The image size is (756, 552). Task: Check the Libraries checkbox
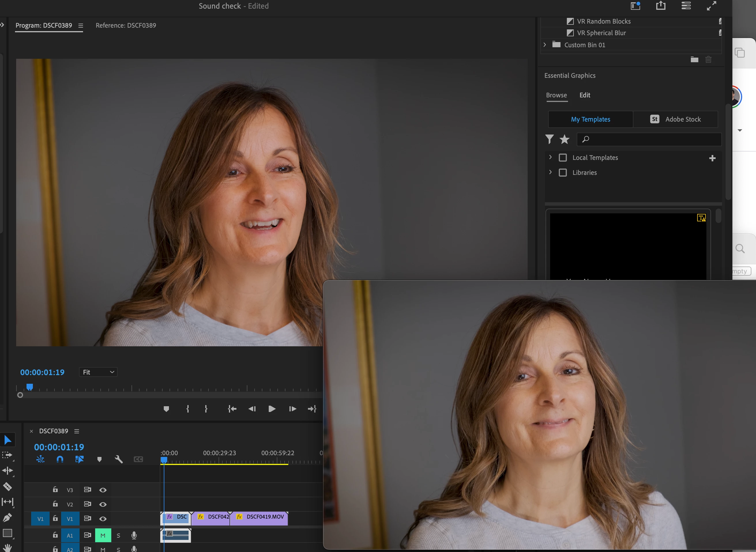coord(563,173)
